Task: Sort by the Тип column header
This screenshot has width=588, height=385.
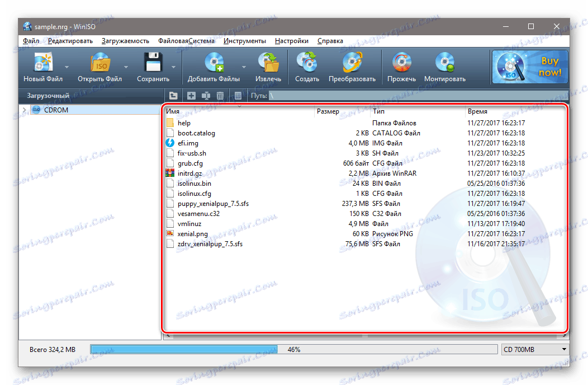Action: [418, 111]
